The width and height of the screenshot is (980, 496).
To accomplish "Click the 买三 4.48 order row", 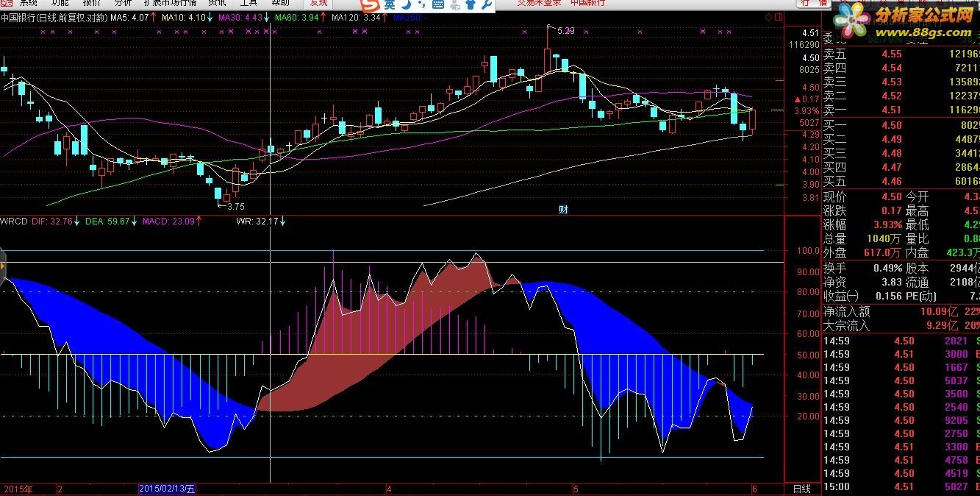I will 901,153.
